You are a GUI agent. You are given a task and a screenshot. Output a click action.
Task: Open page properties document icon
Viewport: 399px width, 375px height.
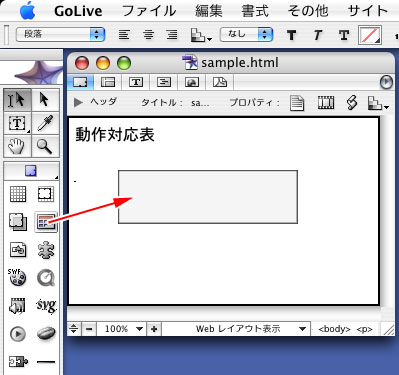pos(297,103)
